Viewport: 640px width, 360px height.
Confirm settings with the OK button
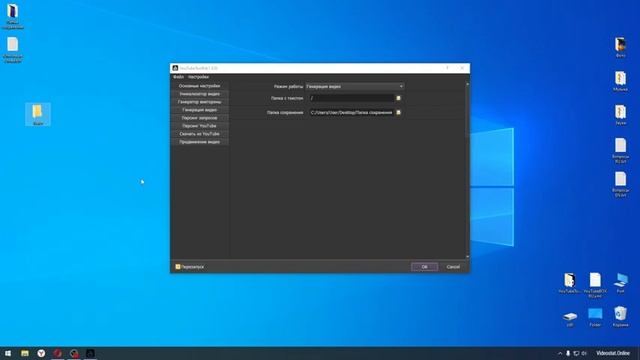point(424,267)
